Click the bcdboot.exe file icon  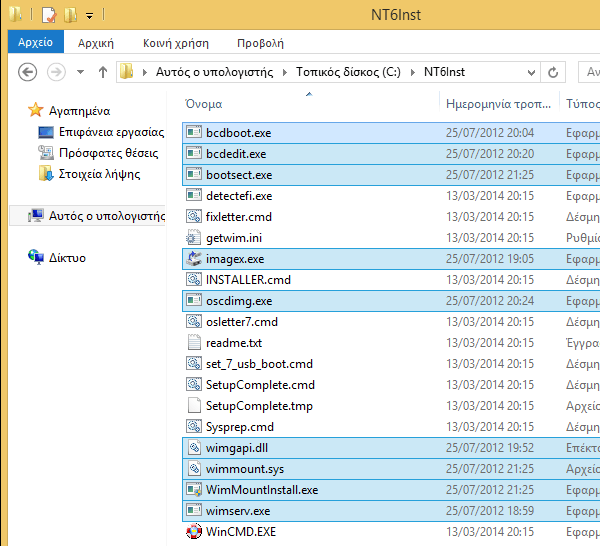[x=194, y=132]
